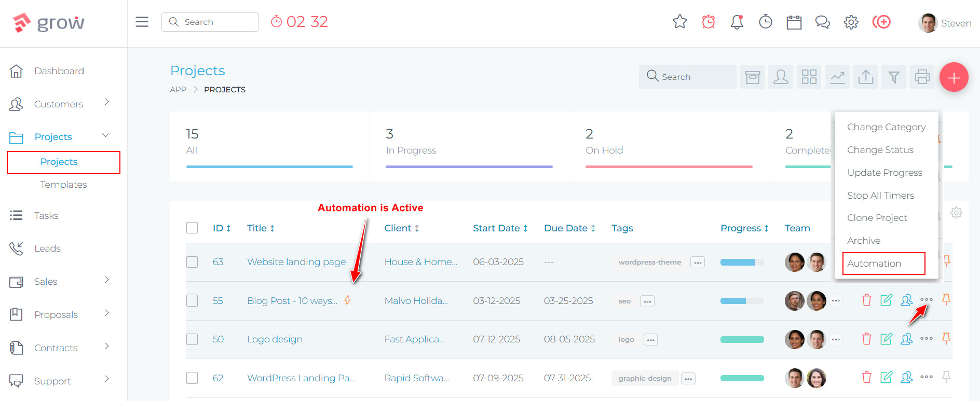Delete the Logo design project
Image resolution: width=980 pixels, height=401 pixels.
click(866, 339)
